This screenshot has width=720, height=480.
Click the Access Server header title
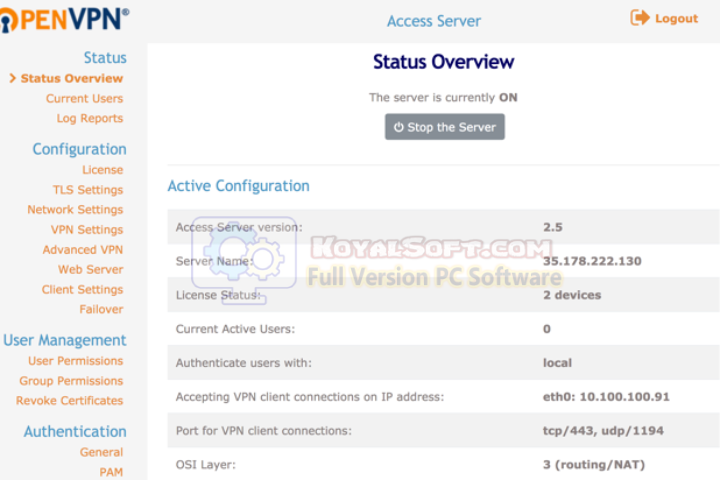[434, 21]
